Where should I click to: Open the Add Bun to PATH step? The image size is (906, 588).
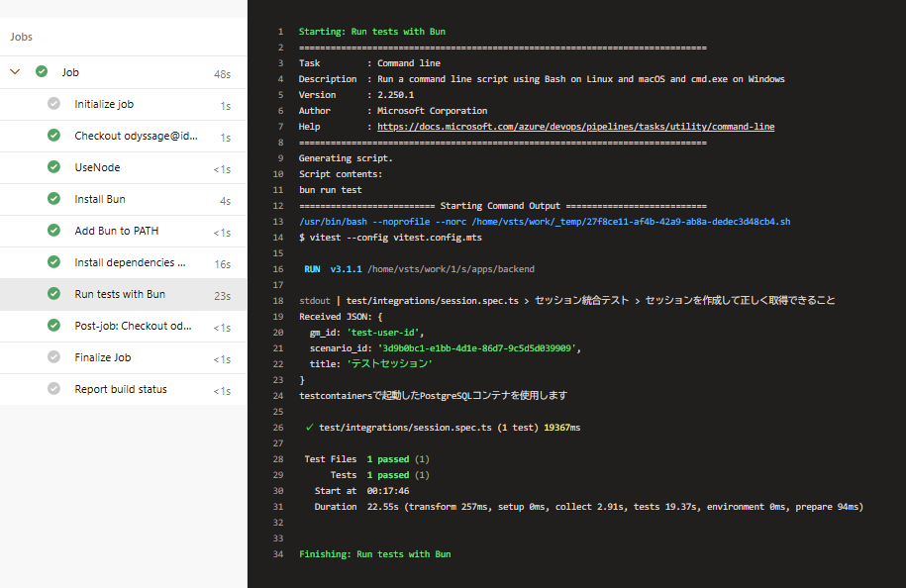click(123, 231)
